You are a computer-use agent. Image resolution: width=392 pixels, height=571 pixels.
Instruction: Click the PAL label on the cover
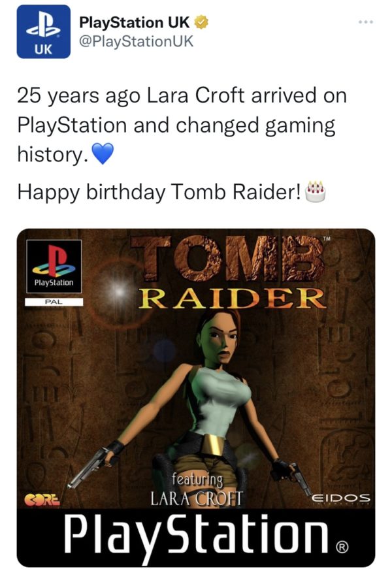(54, 302)
